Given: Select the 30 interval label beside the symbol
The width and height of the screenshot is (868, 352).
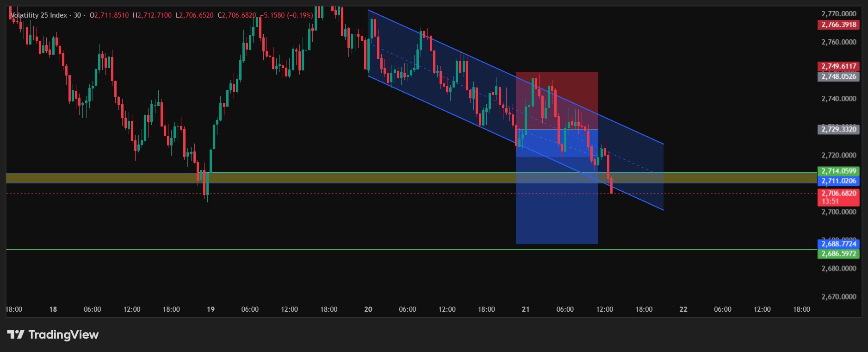Looking at the screenshot, I should (77, 15).
